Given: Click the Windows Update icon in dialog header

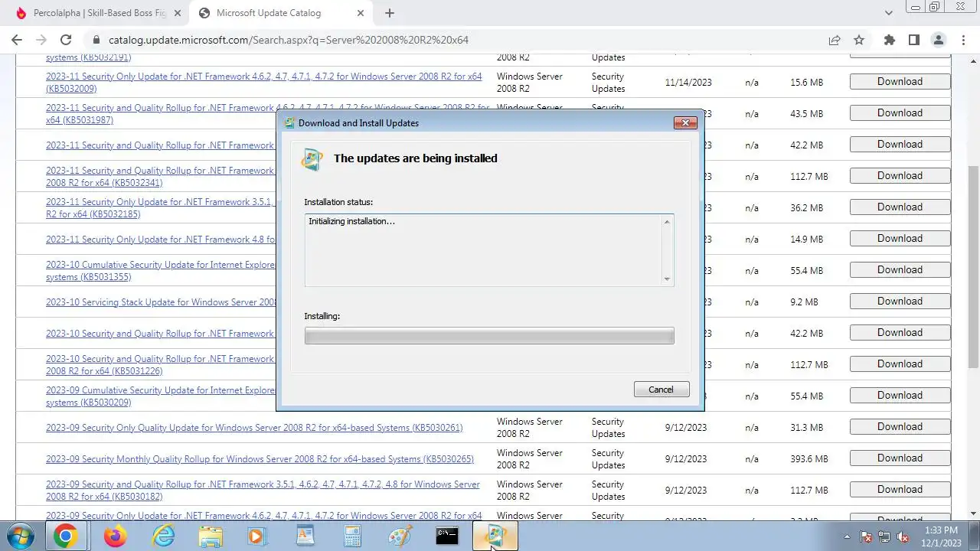Looking at the screenshot, I should (x=312, y=158).
